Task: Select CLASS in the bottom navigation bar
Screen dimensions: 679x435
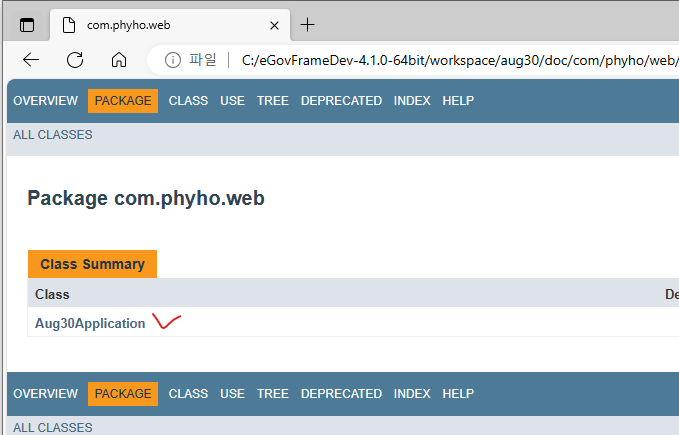Action: pyautogui.click(x=188, y=394)
